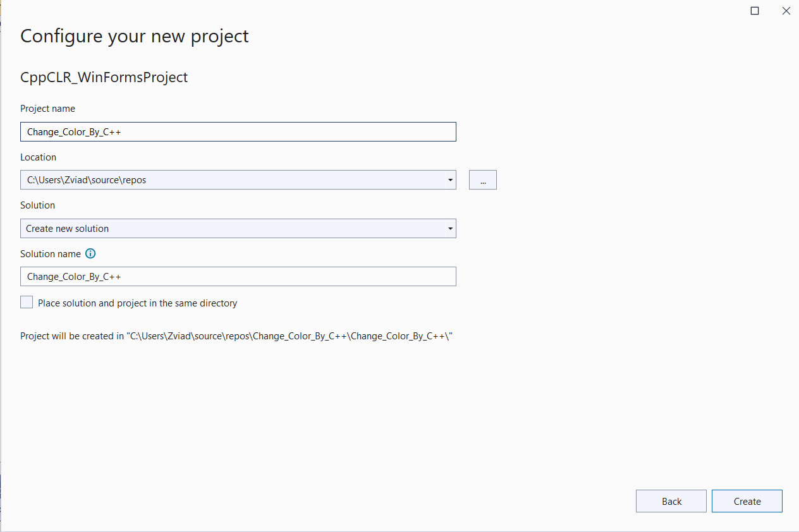This screenshot has width=799, height=532.
Task: Expand the Location dropdown arrow
Action: 450,180
